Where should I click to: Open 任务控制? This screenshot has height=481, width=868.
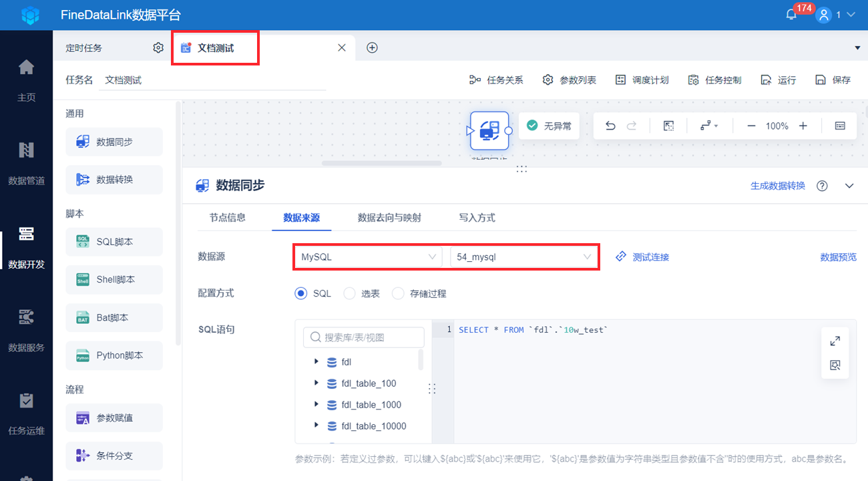[714, 80]
